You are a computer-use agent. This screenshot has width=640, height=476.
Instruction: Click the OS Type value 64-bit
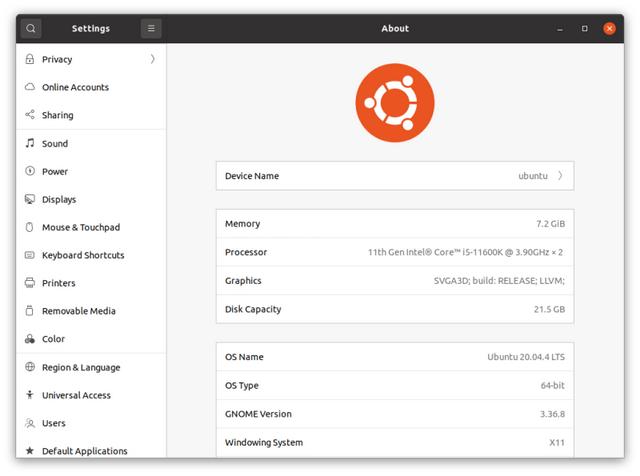(553, 385)
